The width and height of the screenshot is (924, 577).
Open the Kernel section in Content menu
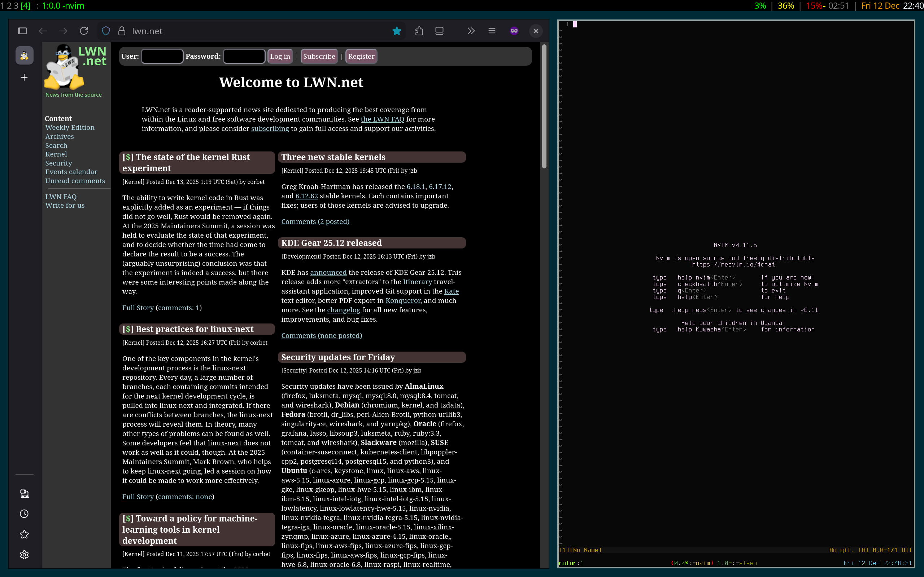click(56, 154)
